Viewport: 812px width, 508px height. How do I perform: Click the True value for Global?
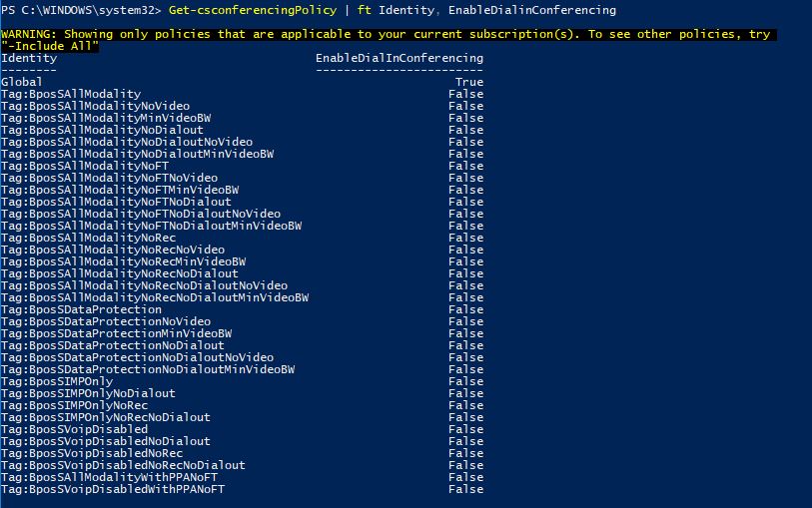pos(468,82)
